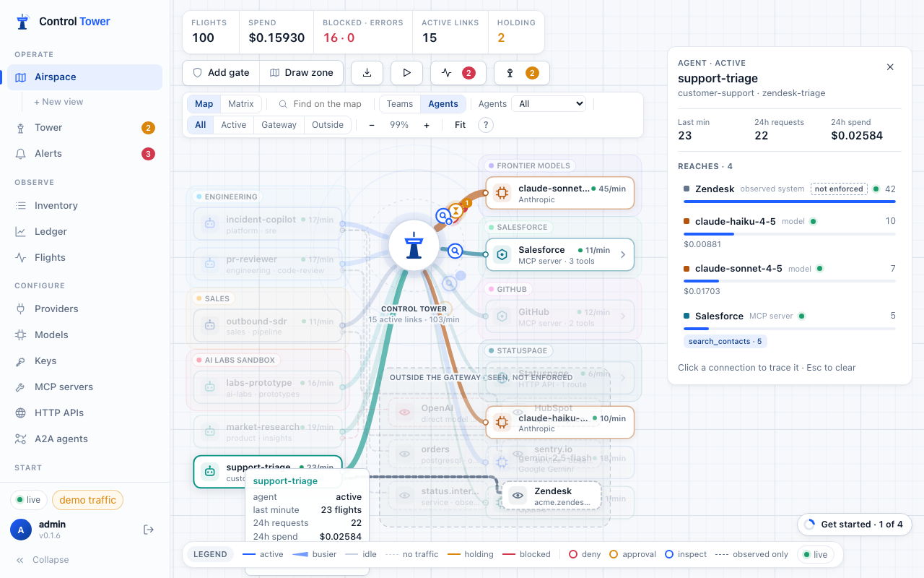Click the question mark help icon
This screenshot has height=578, width=924.
click(x=486, y=125)
